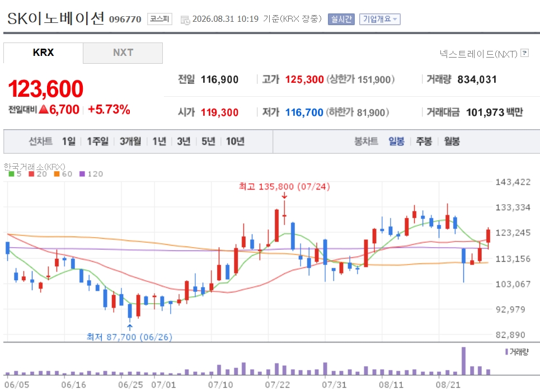540x392 pixels.
Task: Click the 저가 value 116,700
Action: coord(304,112)
